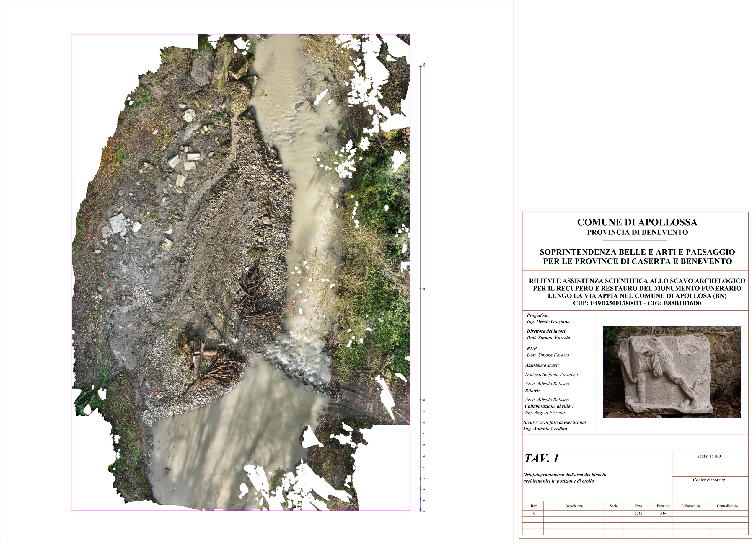The image size is (756, 544).
Task: Click the 40m label on the scale bar
Action: coord(424,66)
